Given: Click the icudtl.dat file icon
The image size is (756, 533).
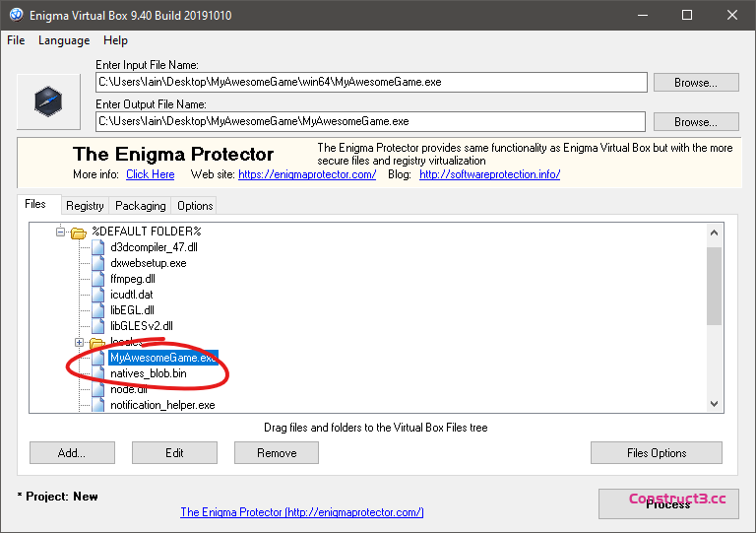Looking at the screenshot, I should [x=97, y=295].
